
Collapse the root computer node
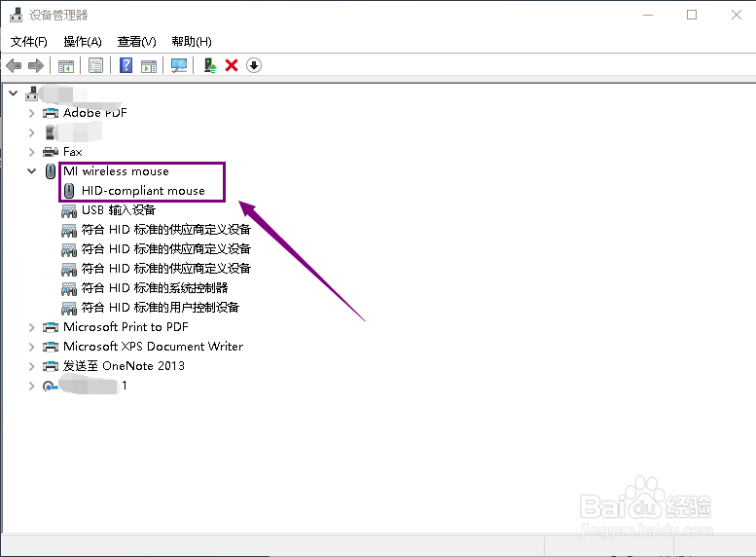pyautogui.click(x=14, y=93)
